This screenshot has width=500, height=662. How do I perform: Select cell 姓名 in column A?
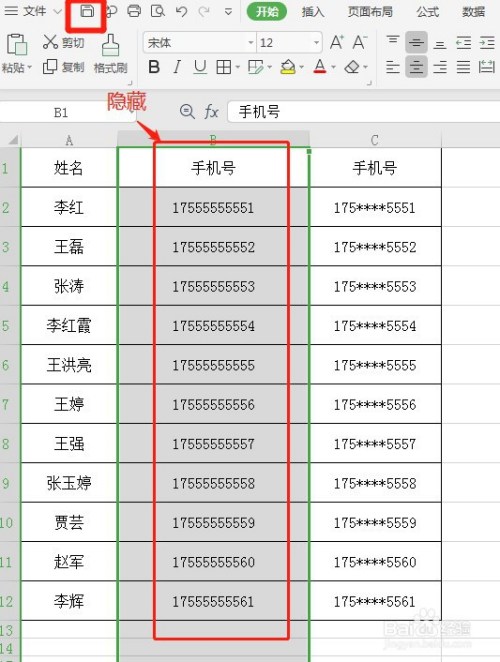point(69,168)
